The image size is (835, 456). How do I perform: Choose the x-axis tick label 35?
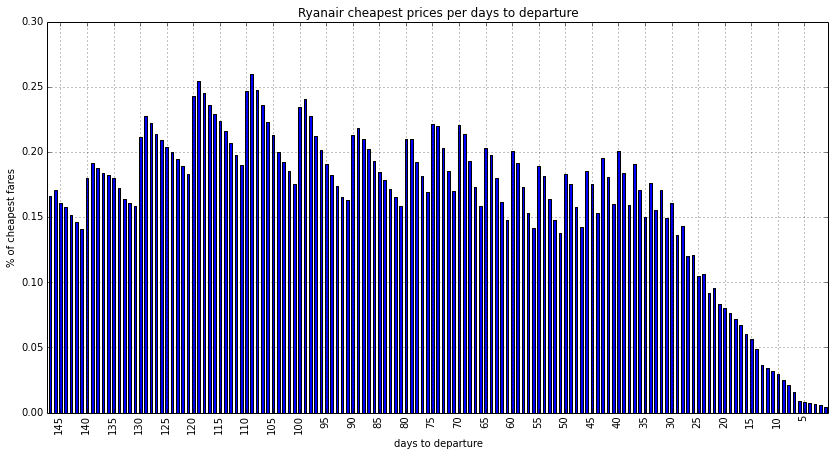[643, 424]
